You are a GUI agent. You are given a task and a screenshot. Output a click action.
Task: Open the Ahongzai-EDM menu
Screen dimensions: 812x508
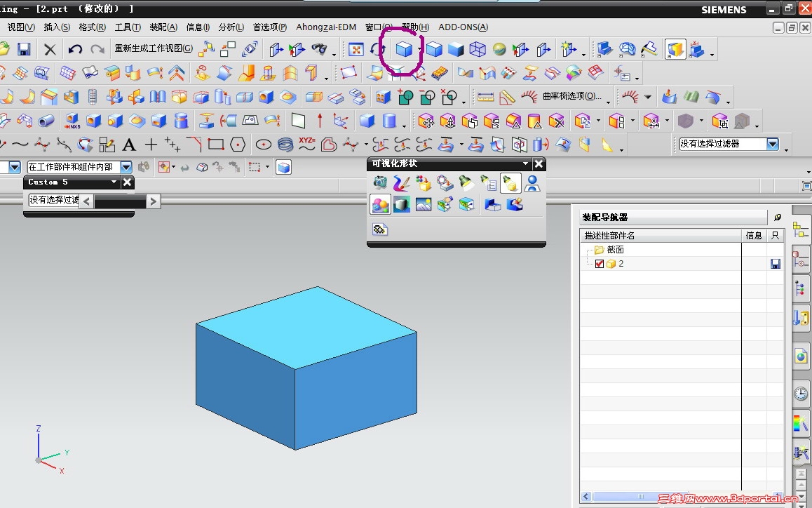click(x=326, y=27)
